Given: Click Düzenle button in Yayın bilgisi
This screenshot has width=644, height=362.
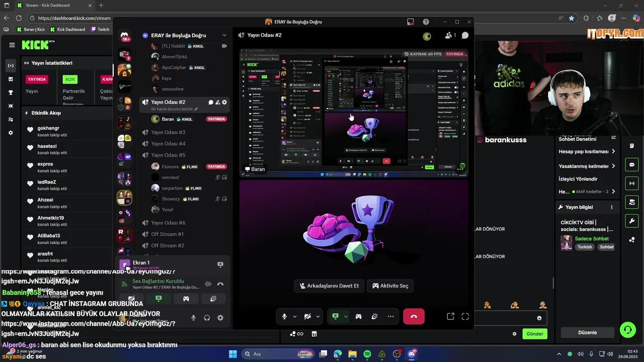Looking at the screenshot, I should pyautogui.click(x=588, y=332).
